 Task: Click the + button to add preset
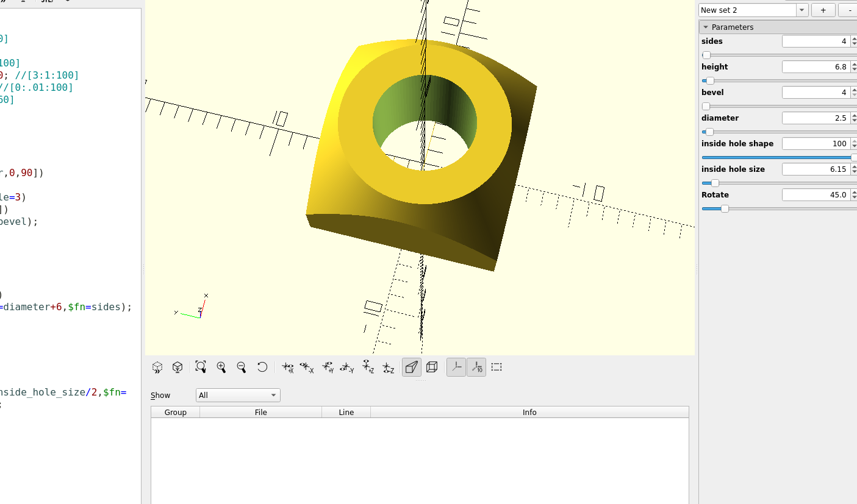pyautogui.click(x=823, y=10)
